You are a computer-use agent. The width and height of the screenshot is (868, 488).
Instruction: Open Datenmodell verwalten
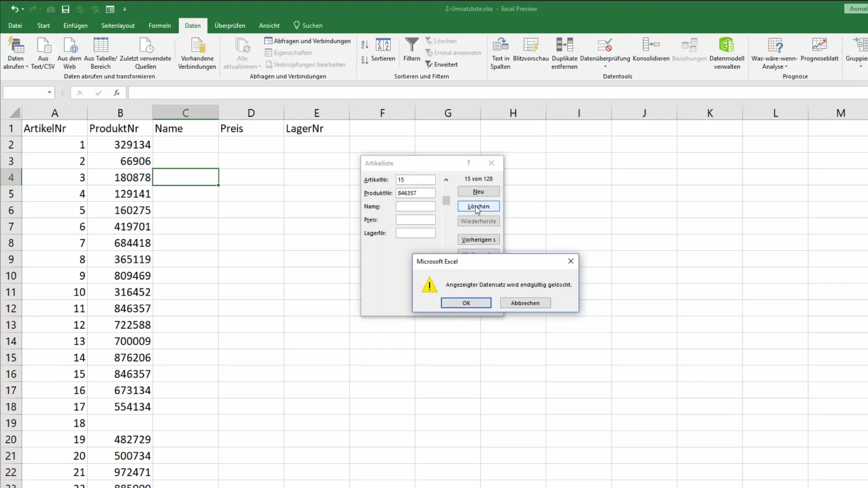(727, 53)
